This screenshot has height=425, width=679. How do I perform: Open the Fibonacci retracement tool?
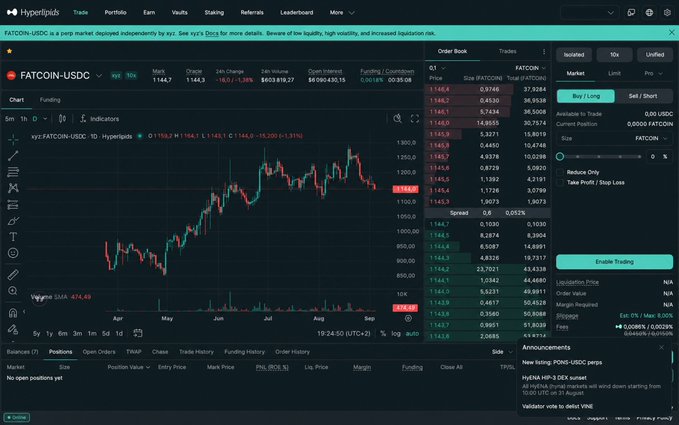pos(13,172)
